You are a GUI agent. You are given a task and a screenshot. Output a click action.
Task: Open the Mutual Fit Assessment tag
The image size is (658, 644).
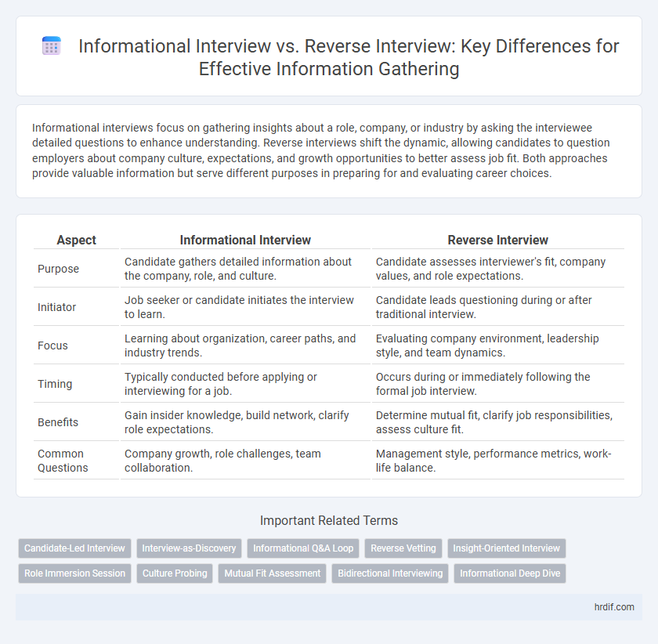[273, 573]
